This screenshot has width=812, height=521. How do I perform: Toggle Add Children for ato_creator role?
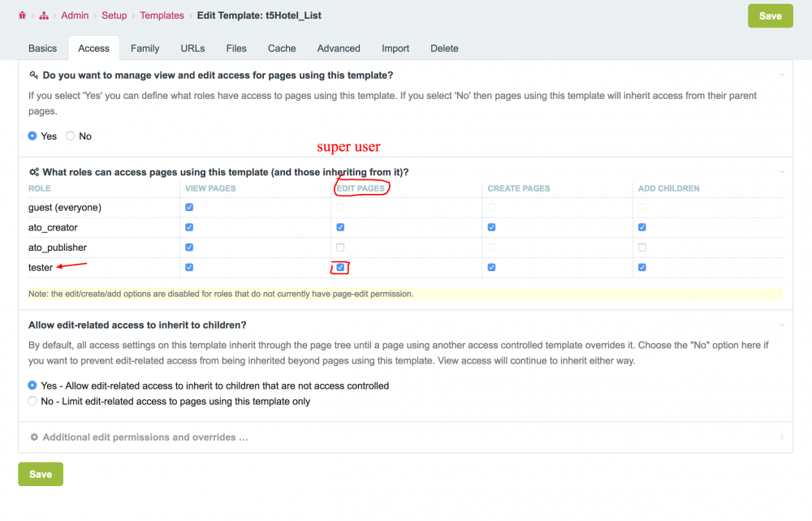coord(642,228)
